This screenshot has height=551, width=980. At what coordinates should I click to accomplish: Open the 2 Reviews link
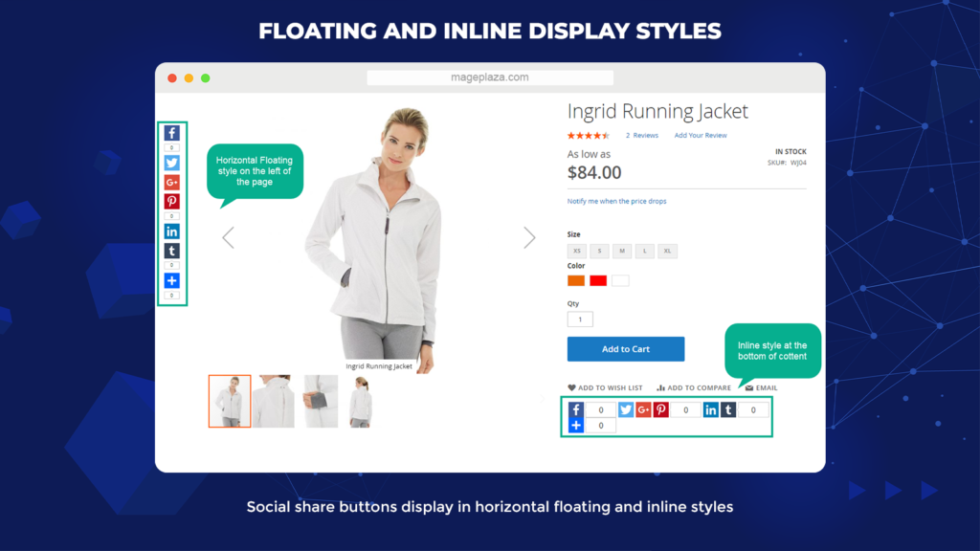click(x=642, y=136)
